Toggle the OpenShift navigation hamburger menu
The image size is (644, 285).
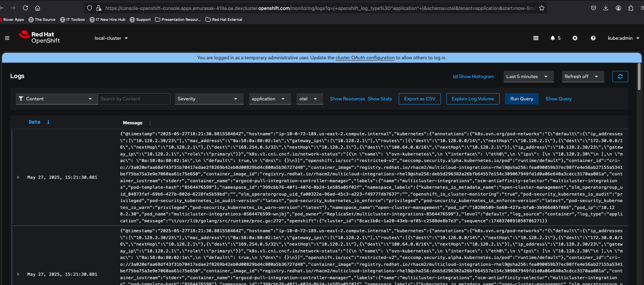7,38
